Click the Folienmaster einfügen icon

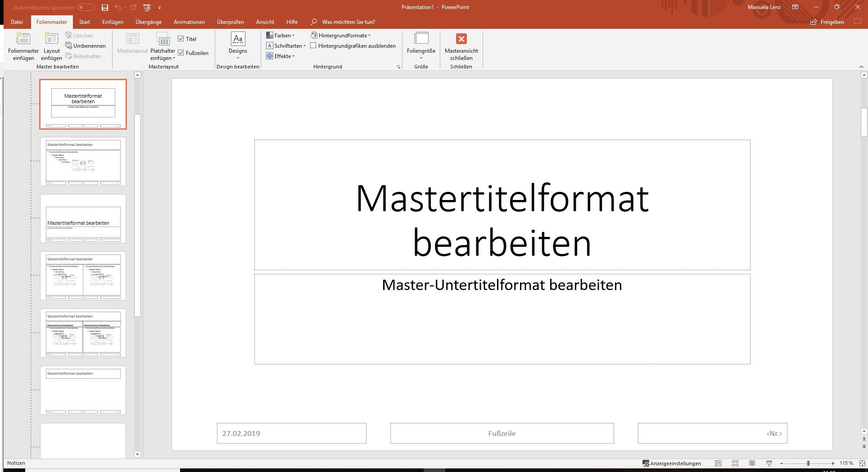pyautogui.click(x=23, y=39)
